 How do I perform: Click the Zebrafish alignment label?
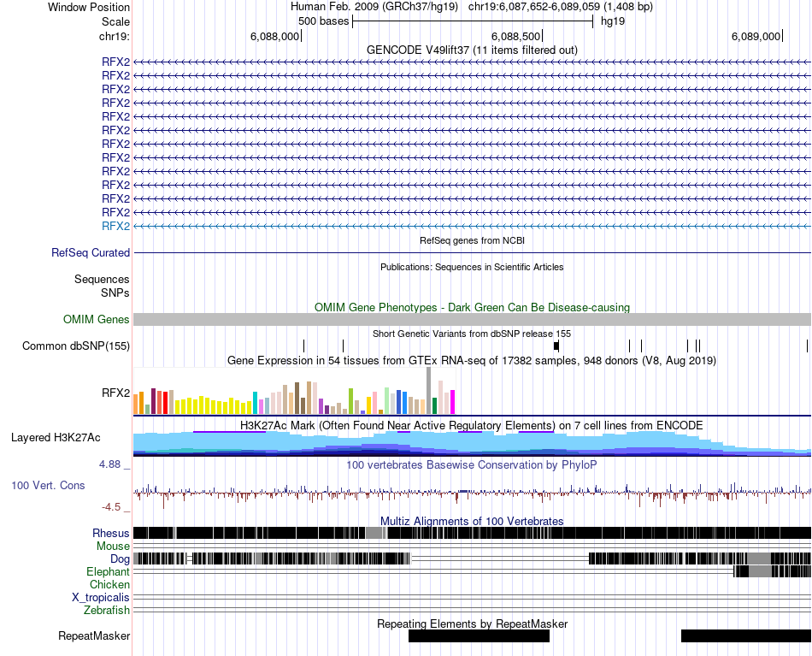(107, 611)
